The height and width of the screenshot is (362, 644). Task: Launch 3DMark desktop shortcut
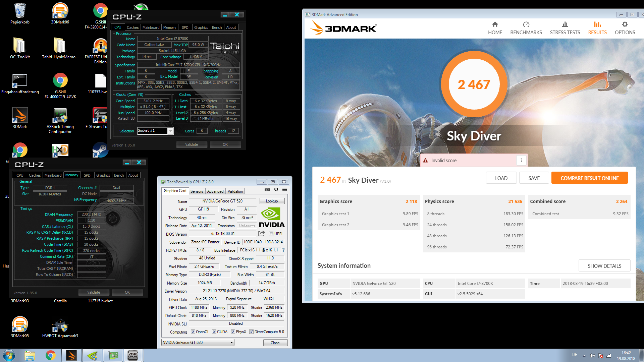coord(20,118)
